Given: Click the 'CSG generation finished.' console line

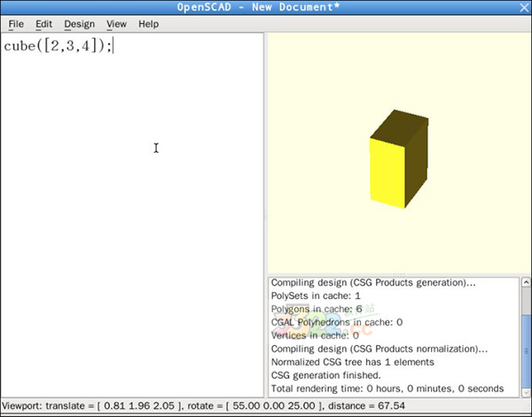Looking at the screenshot, I should tap(325, 375).
